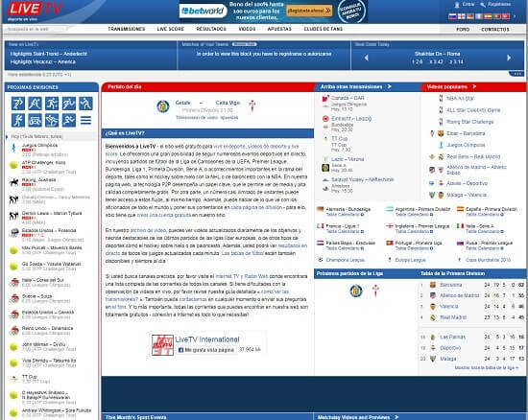The height and width of the screenshot is (420, 528).
Task: Open Suecia – Suiza broadcast
Action: click(x=37, y=296)
